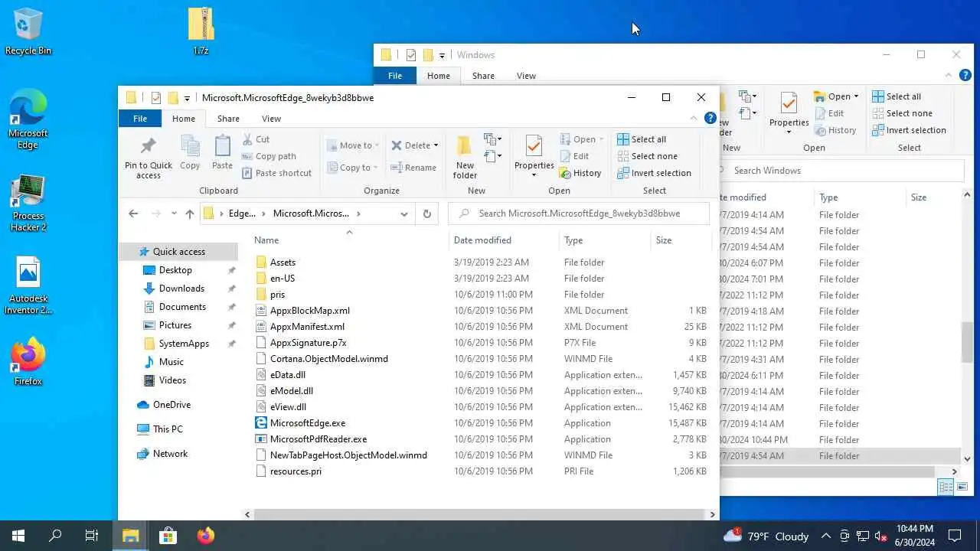Open the Customize Quick Access Toolbar dropdown
980x551 pixels.
(x=187, y=98)
